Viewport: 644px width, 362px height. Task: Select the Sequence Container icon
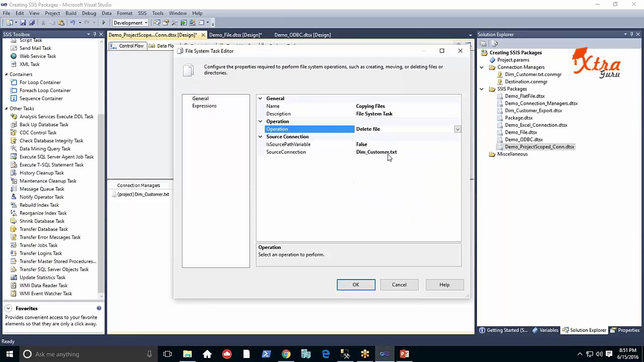click(x=14, y=99)
